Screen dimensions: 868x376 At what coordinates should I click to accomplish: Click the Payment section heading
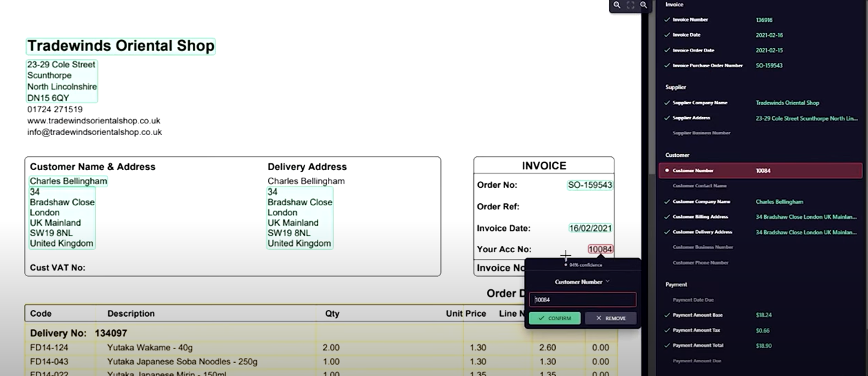[676, 284]
